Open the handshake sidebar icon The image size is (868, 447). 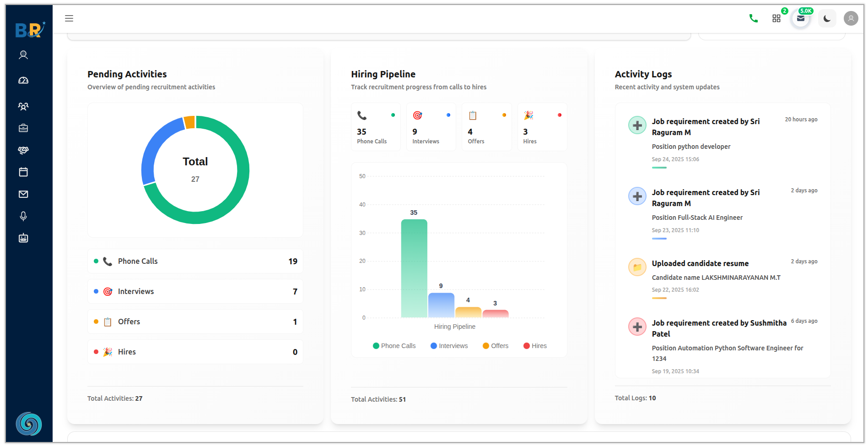click(23, 150)
